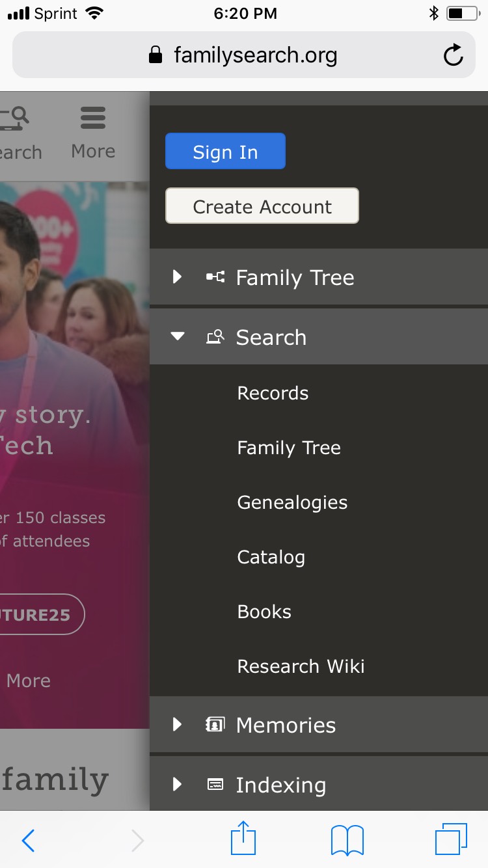Click the Indexing form icon
The image size is (488, 868).
pos(215,784)
